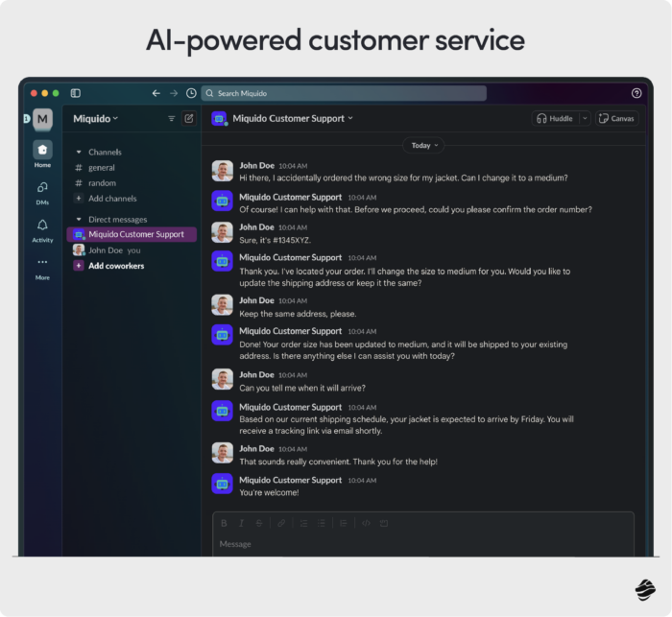Viewport: 672px width, 617px height.
Task: Click the blockquote icon
Action: [344, 523]
